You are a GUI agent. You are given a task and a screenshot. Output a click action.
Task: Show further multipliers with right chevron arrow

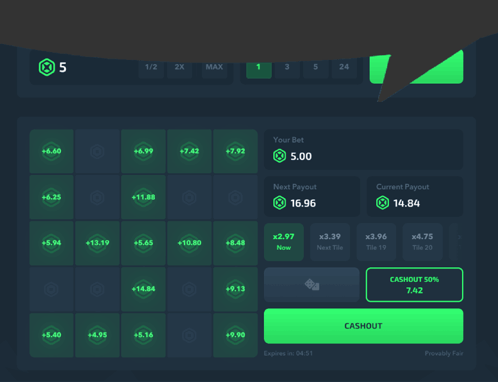click(459, 237)
